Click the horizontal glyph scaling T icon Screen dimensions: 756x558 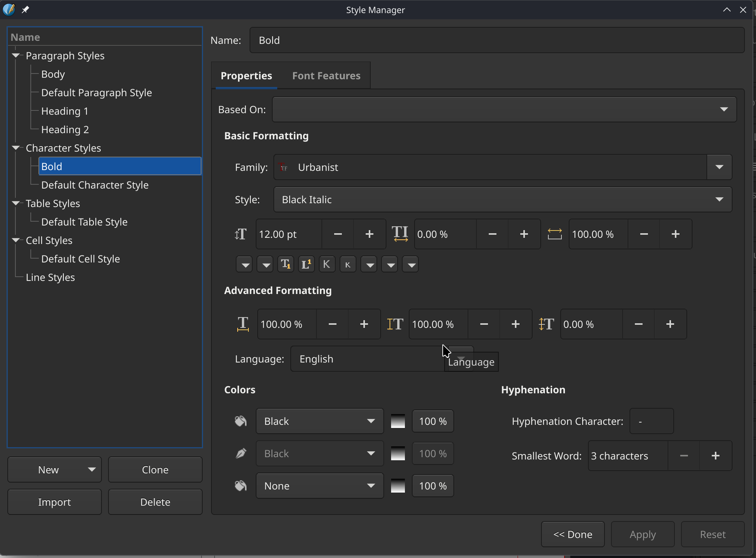coord(243,324)
